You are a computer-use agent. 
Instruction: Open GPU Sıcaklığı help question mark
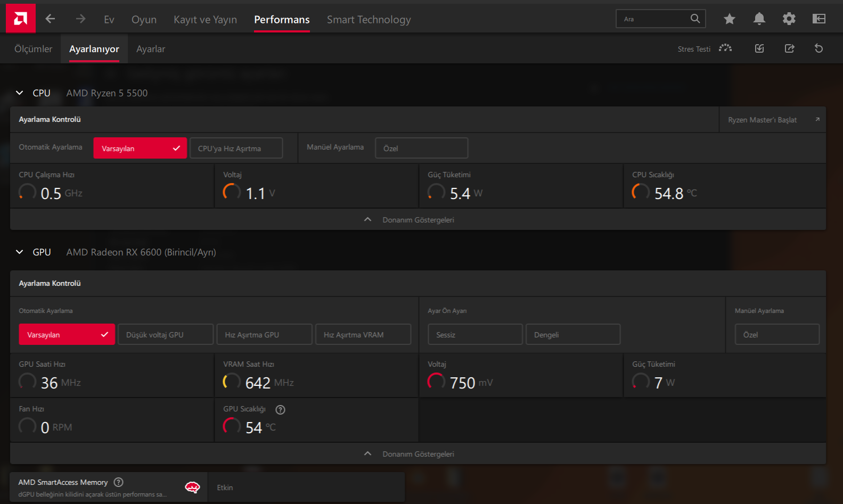280,409
